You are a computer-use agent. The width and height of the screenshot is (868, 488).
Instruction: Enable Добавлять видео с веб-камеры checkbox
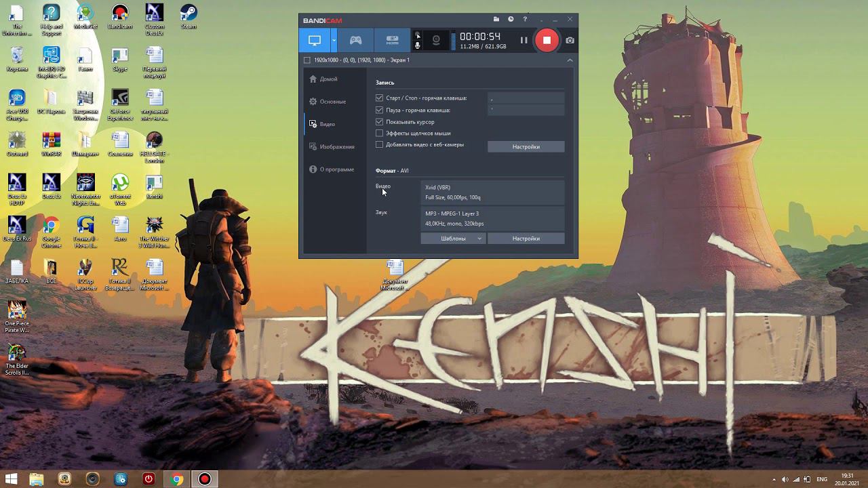click(x=379, y=145)
